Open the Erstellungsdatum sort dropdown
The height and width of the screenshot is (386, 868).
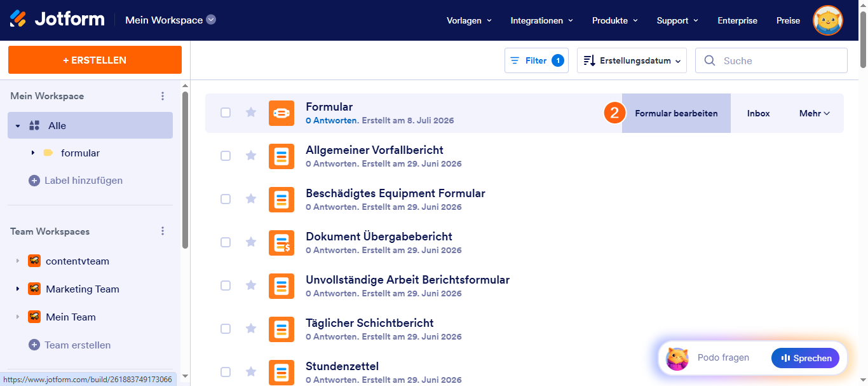pyautogui.click(x=632, y=60)
